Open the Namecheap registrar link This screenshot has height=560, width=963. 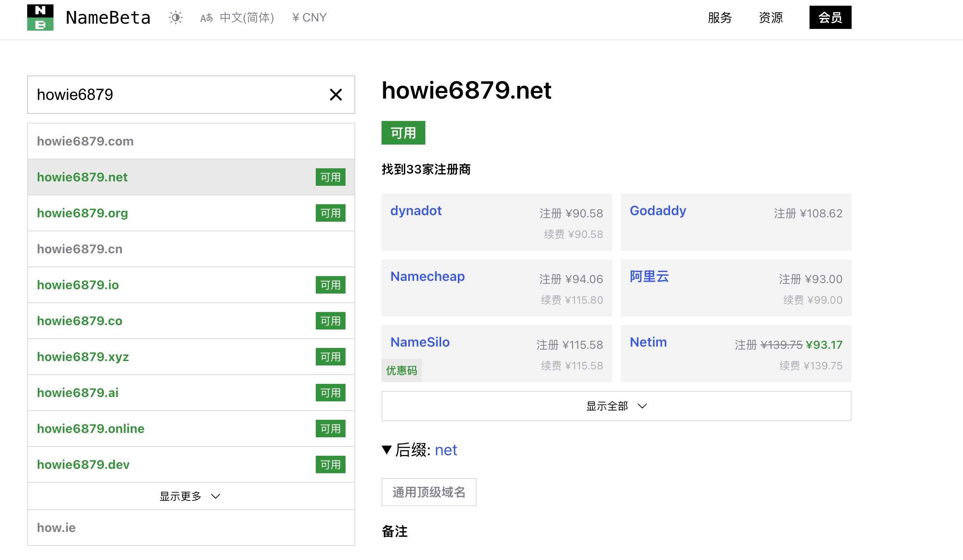click(427, 276)
